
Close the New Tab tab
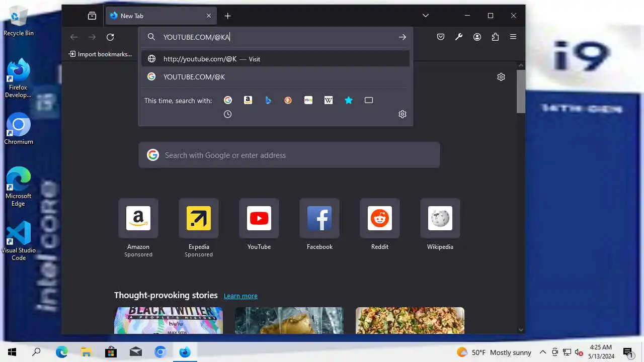point(209,16)
